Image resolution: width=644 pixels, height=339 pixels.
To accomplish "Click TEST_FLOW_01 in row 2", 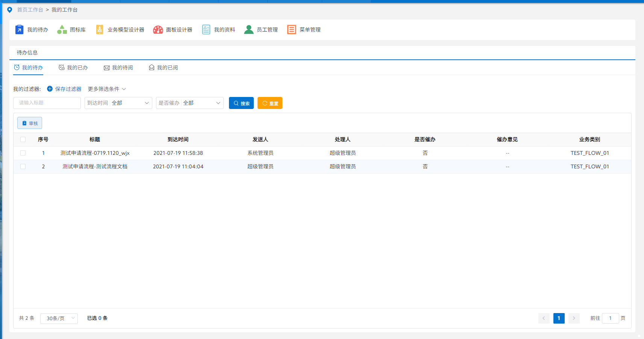I will click(590, 166).
